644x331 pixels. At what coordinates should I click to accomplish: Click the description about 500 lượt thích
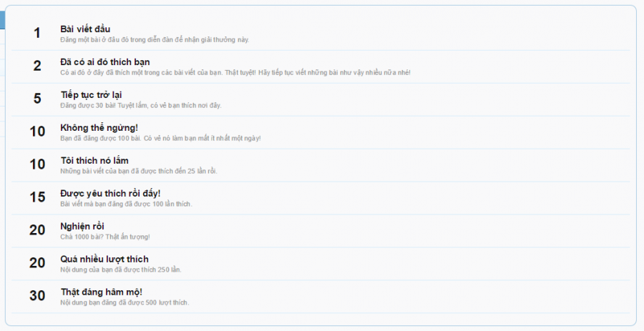pyautogui.click(x=125, y=302)
